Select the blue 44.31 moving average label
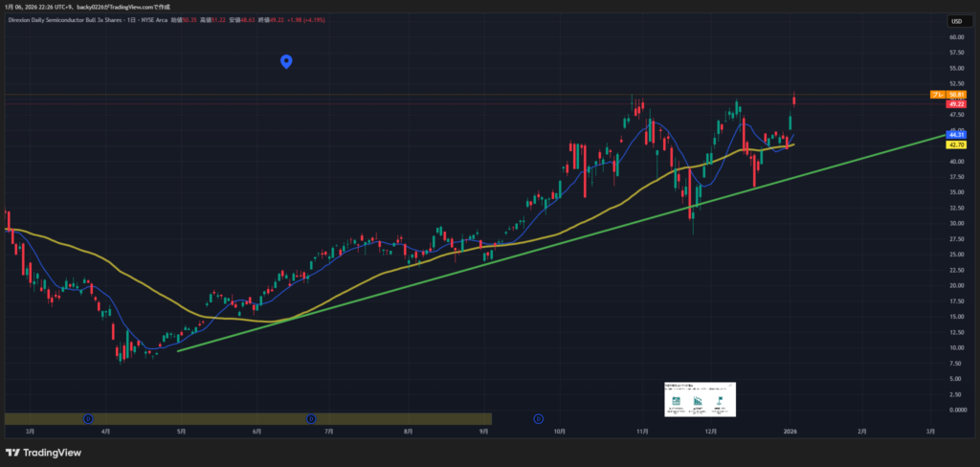Image resolution: width=980 pixels, height=467 pixels. click(954, 135)
